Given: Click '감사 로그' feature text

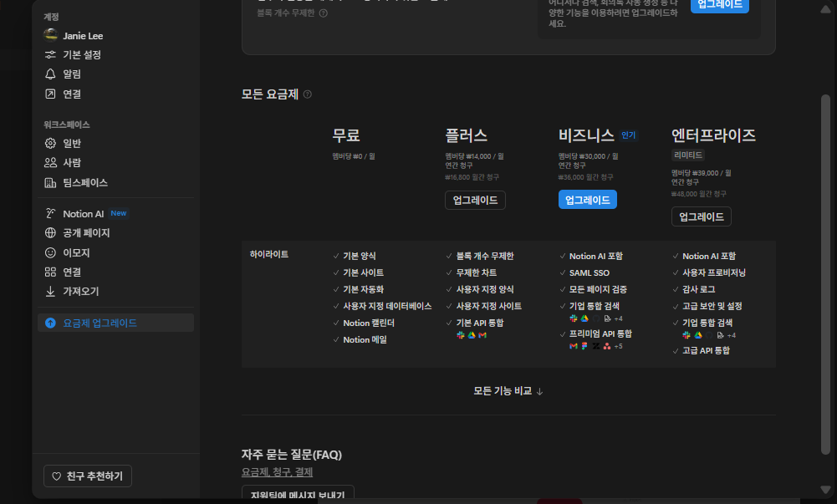Looking at the screenshot, I should (x=698, y=289).
